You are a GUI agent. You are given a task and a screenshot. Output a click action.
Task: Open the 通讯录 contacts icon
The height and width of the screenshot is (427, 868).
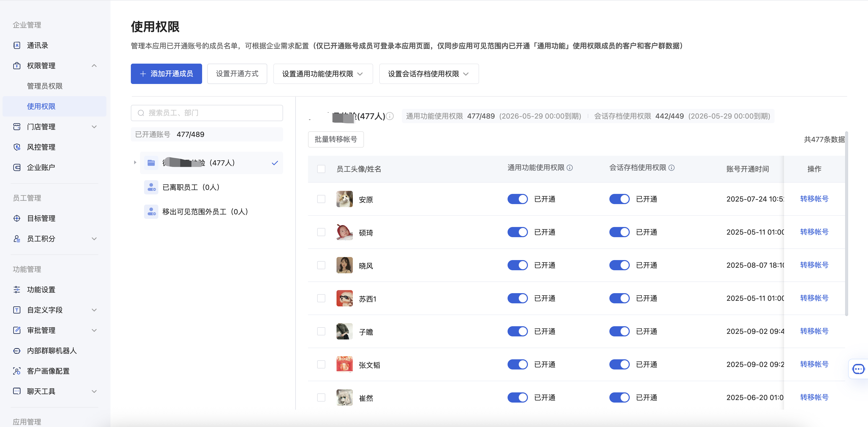[17, 45]
